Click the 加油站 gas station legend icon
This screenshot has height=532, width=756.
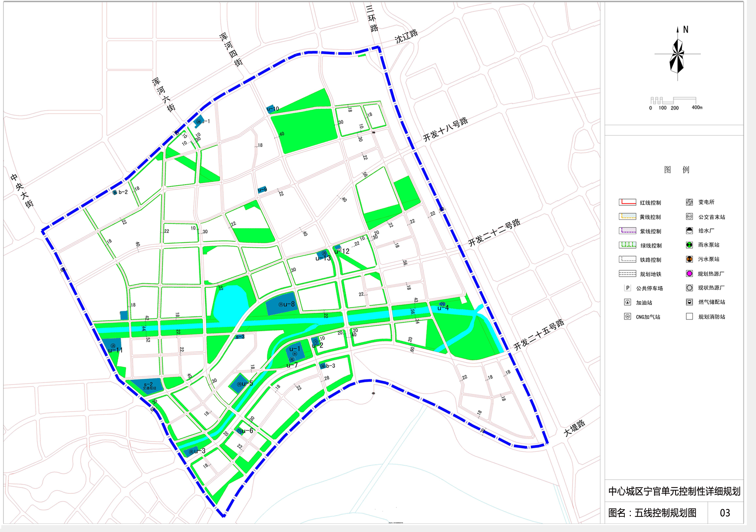point(628,302)
